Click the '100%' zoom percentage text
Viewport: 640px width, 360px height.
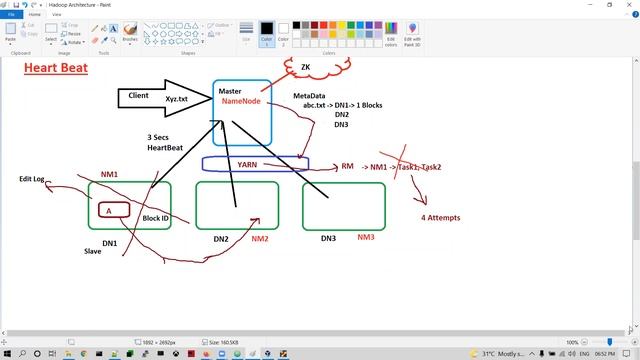(572, 342)
